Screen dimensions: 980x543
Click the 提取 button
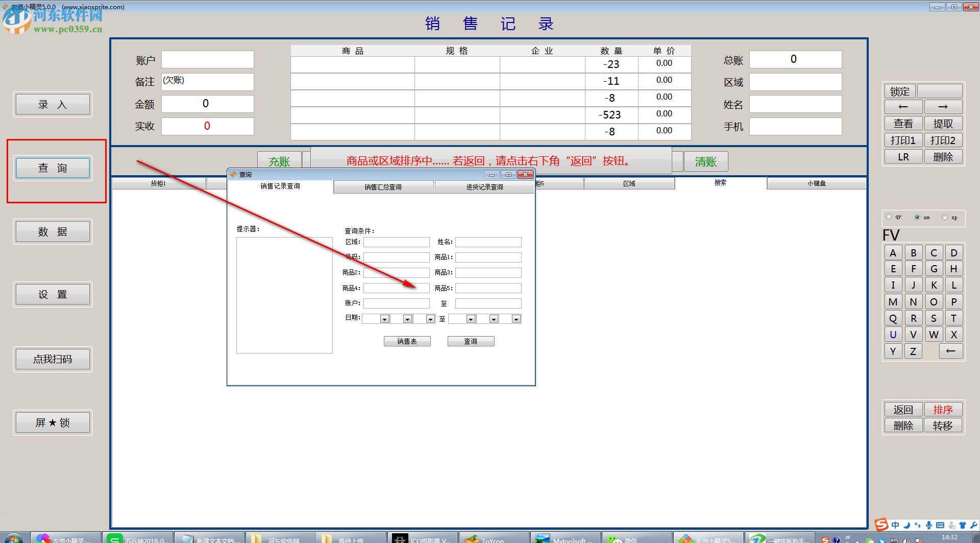coord(943,124)
